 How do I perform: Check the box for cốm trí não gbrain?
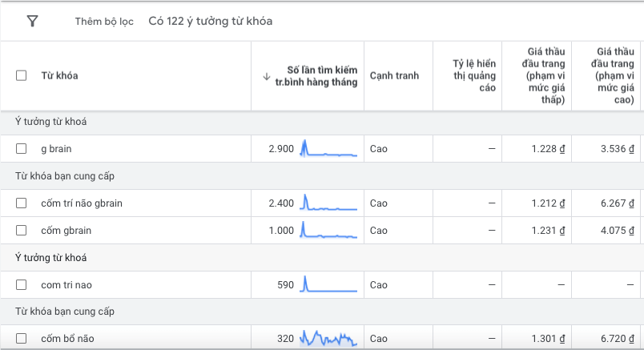(x=22, y=203)
